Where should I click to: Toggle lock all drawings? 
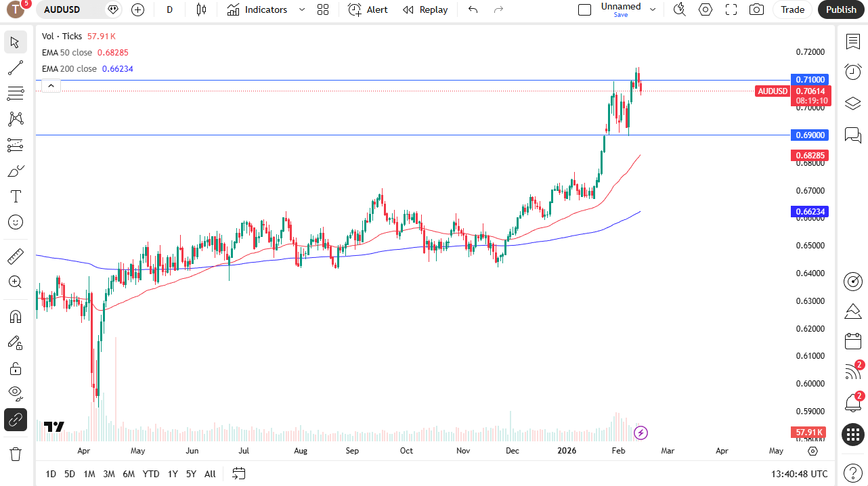click(x=16, y=368)
